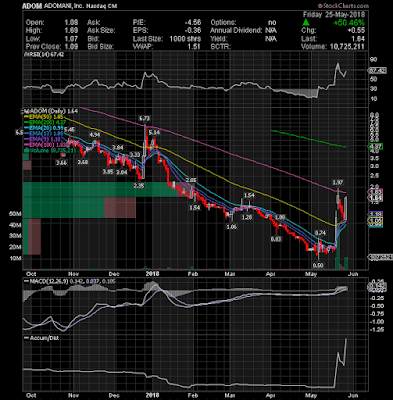Click the 2018 label on the price axis
The height and width of the screenshot is (400, 393).
pos(153,274)
